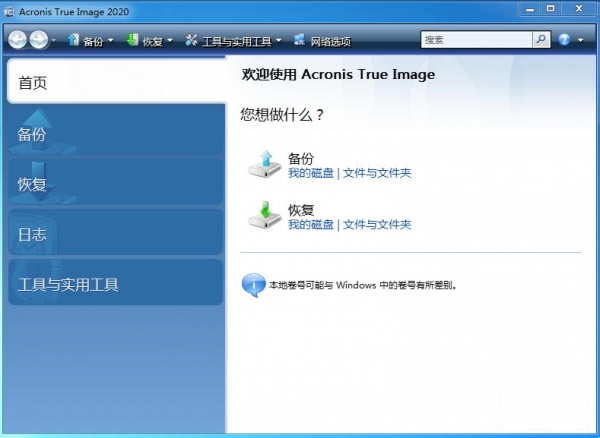Select the 恢复 sidebar tab

[116, 182]
